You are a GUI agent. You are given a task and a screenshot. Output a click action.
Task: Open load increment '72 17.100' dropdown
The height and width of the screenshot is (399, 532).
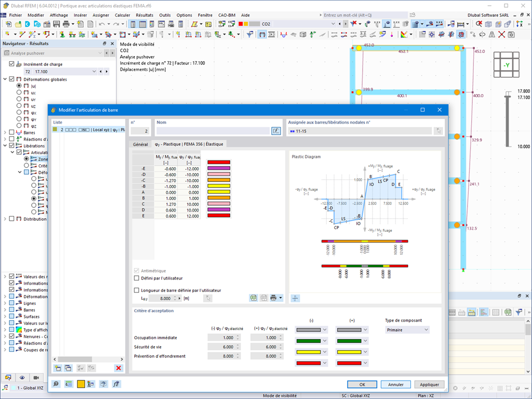click(x=94, y=72)
